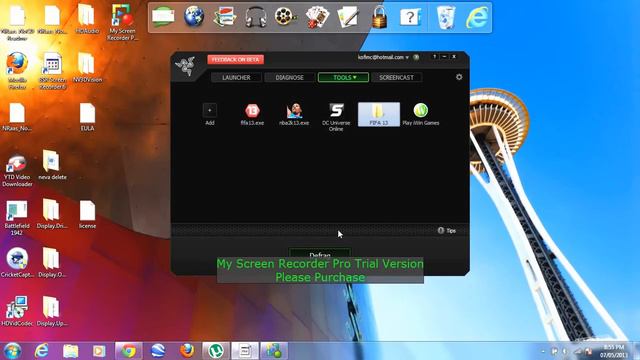Open the playing cards games icon in dock
Viewport: 640px width, 360px height.
tap(317, 17)
